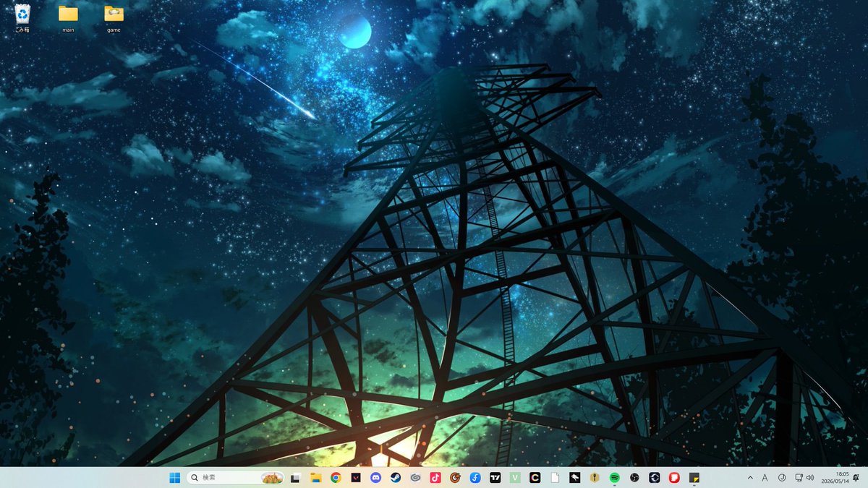
Task: Click the circular IME tray icon
Action: (x=781, y=478)
